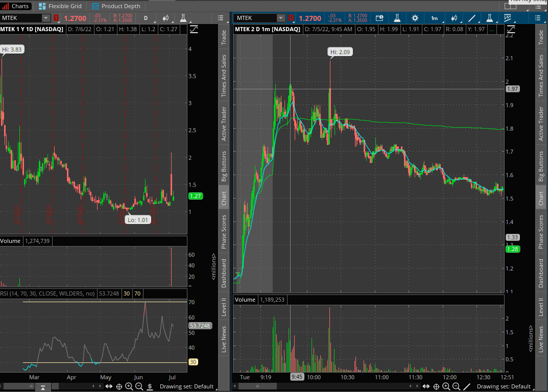This screenshot has width=548, height=392.
Task: Click the pan arrows icon below right chart
Action: 425,386
